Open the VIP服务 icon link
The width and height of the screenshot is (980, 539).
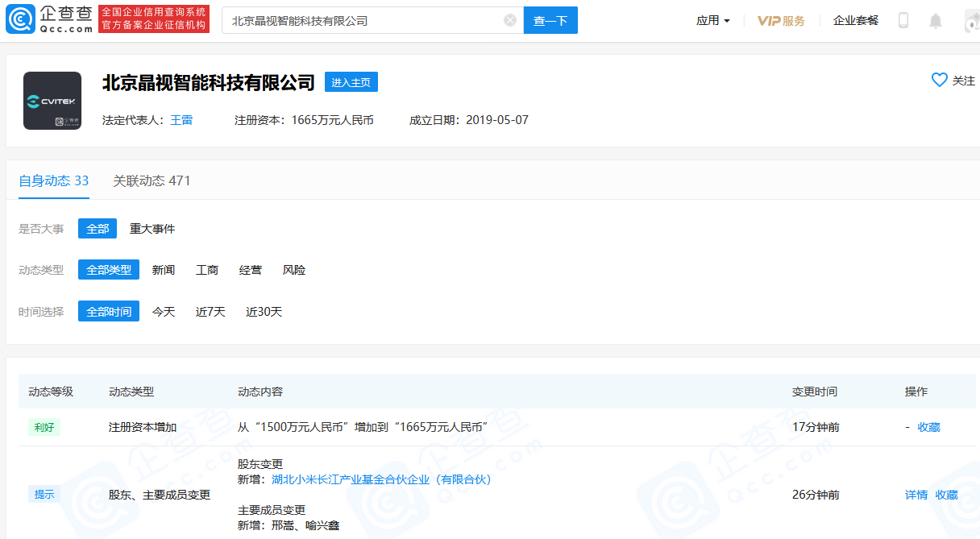[x=781, y=20]
